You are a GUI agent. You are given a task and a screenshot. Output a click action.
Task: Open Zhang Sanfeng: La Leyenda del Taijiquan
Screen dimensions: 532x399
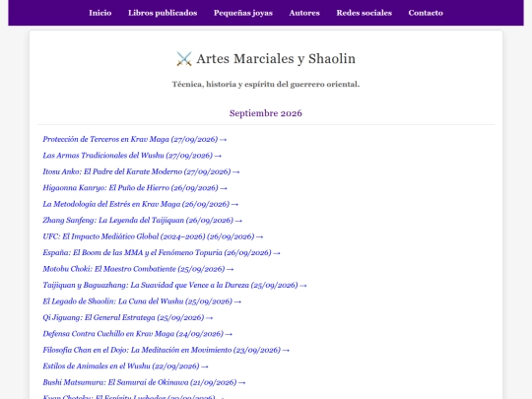pos(143,221)
